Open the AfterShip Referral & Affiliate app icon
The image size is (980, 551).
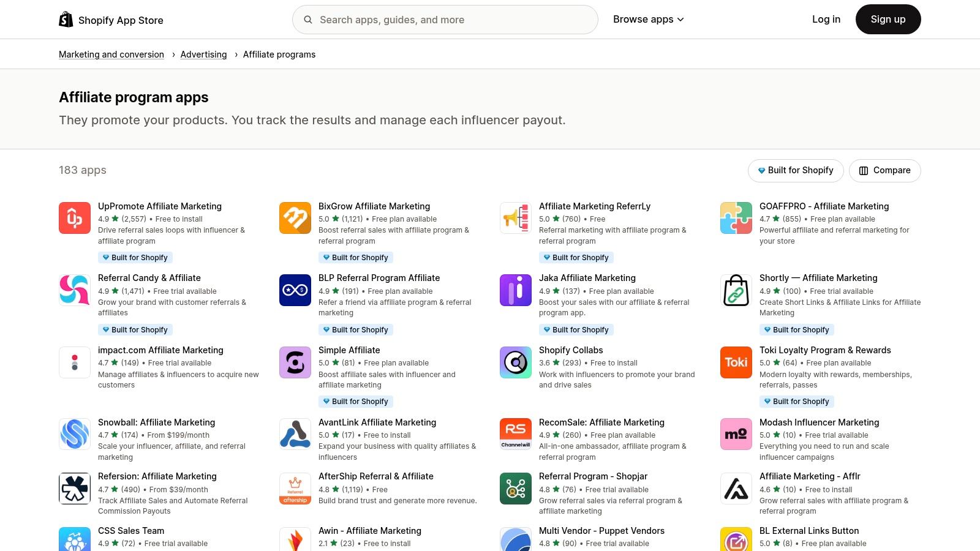pyautogui.click(x=295, y=488)
